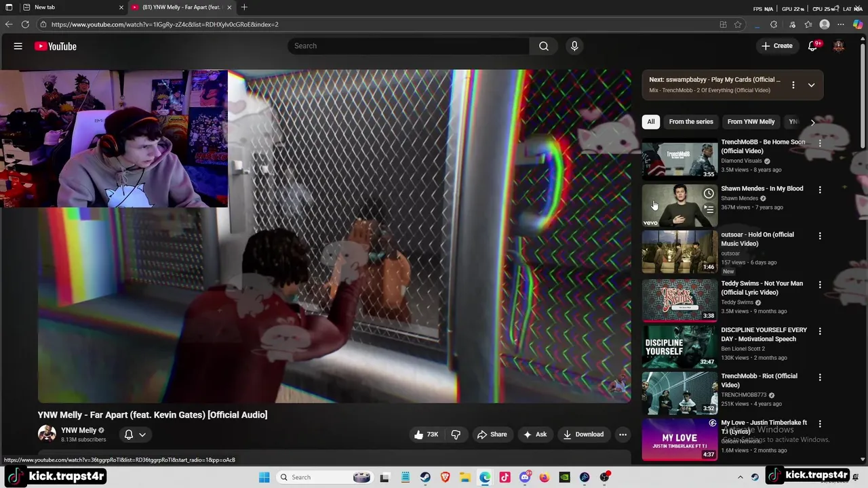Download the video

tap(583, 434)
